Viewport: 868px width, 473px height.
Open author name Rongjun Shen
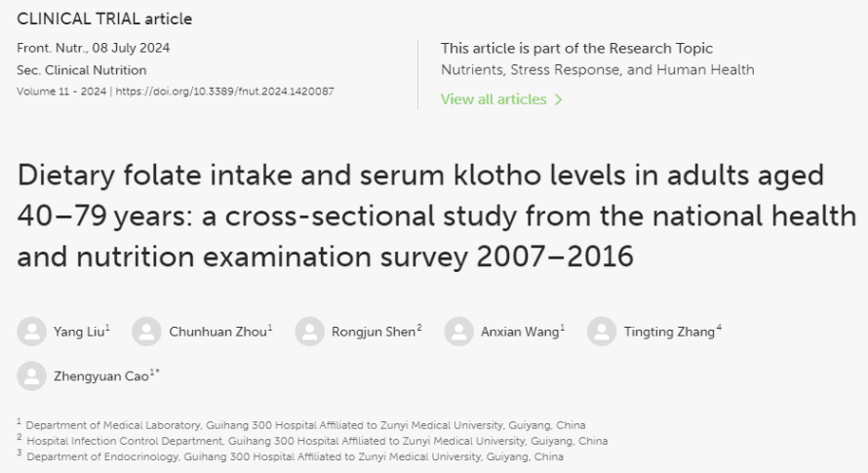pyautogui.click(x=374, y=332)
